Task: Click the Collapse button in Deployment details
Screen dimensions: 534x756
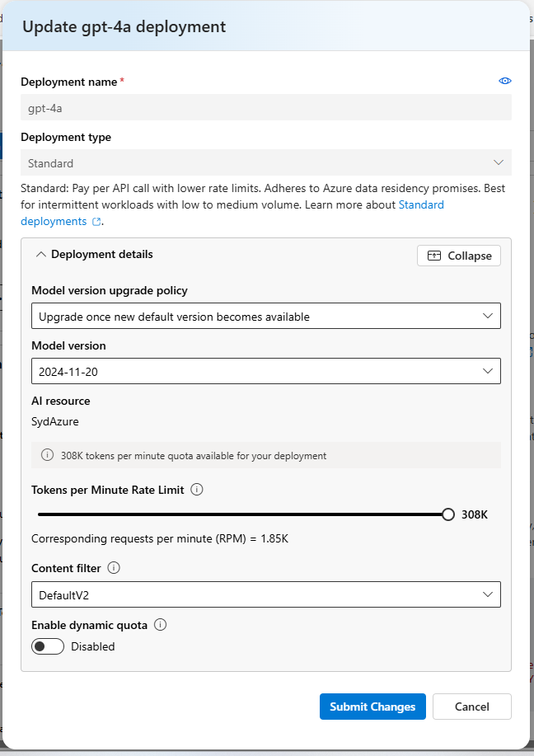Action: [x=459, y=256]
